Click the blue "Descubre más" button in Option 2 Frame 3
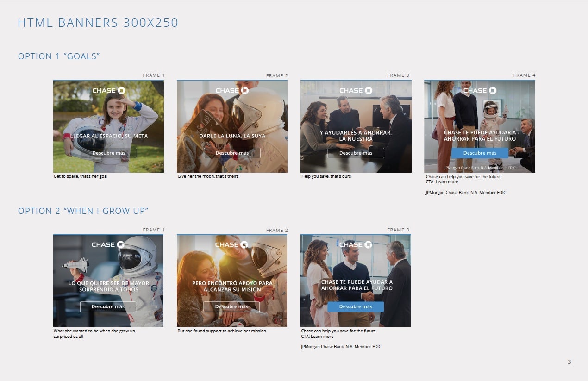Image resolution: width=588 pixels, height=381 pixels. pos(356,306)
